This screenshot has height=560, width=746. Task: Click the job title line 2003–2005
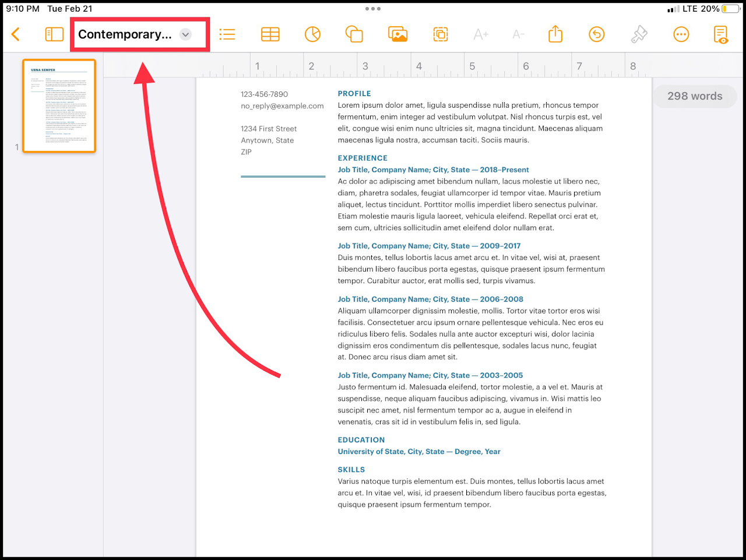(x=431, y=375)
